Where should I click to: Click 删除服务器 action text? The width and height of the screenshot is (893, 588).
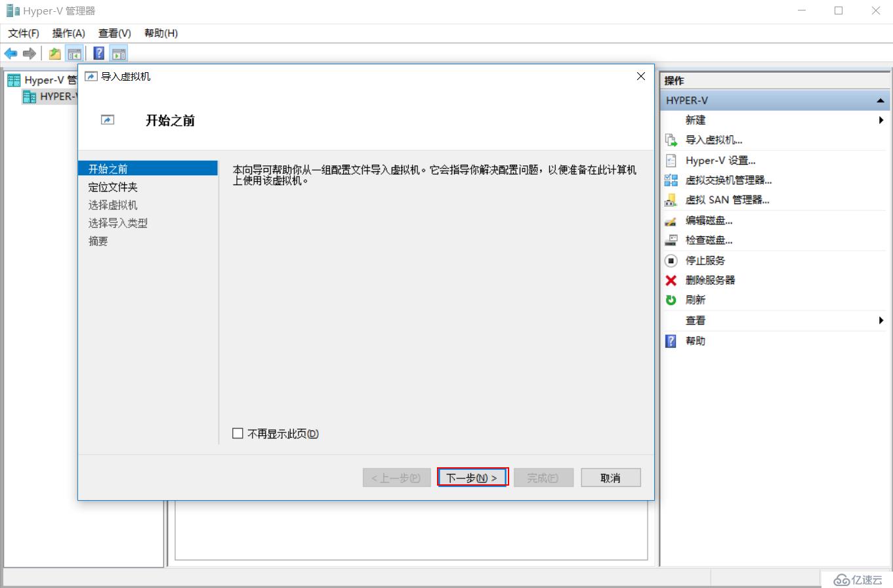point(711,280)
